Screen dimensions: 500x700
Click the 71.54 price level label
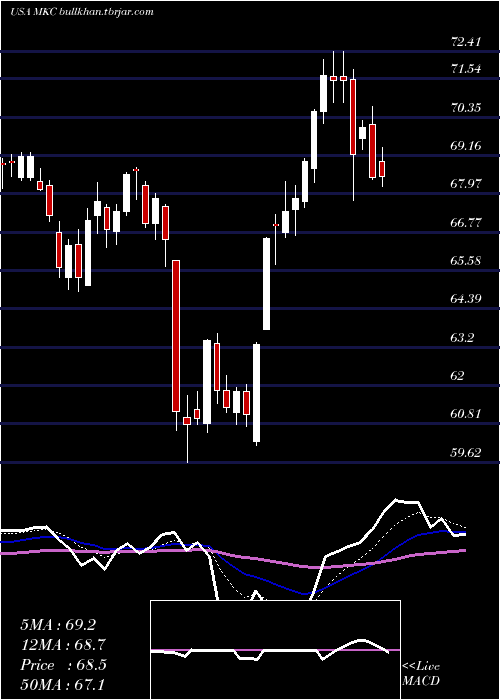pos(467,69)
